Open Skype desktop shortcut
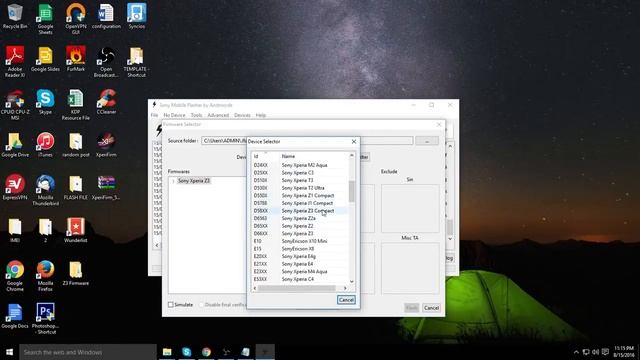This screenshot has height=360, width=640. click(45, 102)
